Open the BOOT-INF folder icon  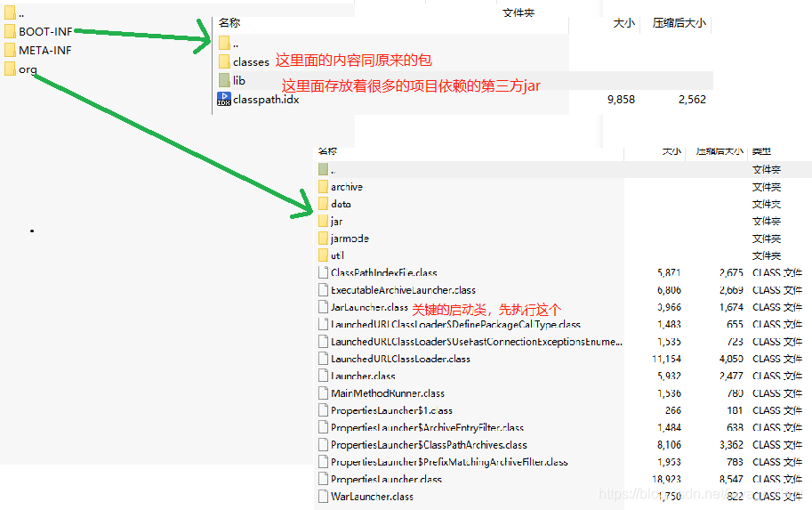pyautogui.click(x=10, y=32)
